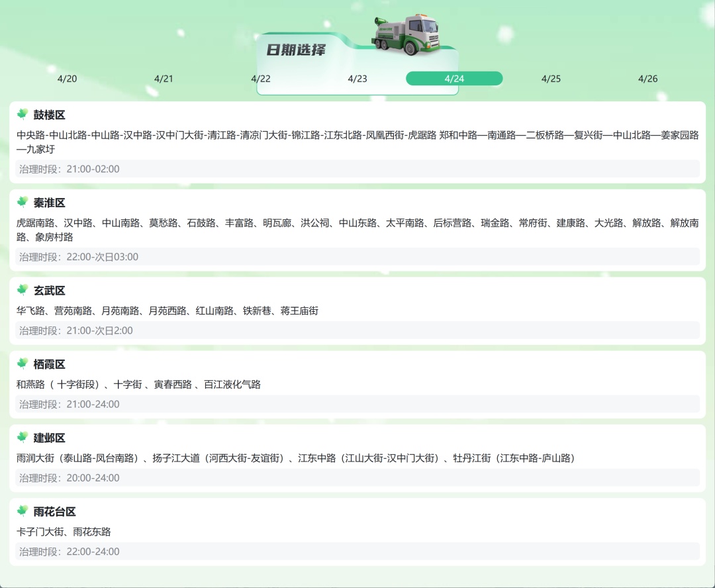Open the 鼓楼区 district card

point(358,141)
